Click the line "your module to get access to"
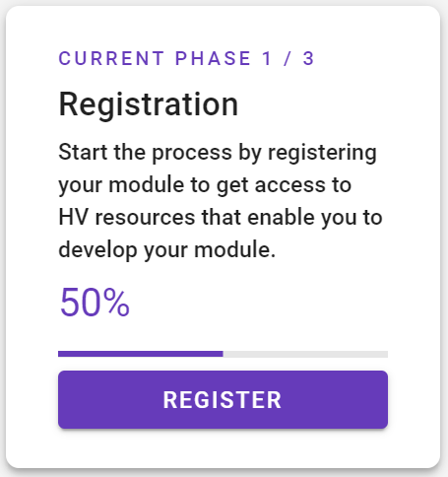The height and width of the screenshot is (477, 448). [x=205, y=185]
